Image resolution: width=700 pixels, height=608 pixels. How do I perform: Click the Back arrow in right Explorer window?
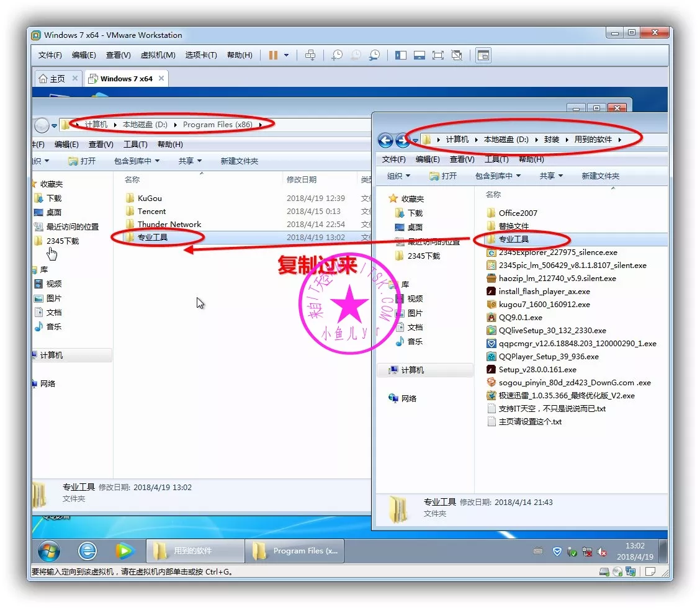[385, 140]
